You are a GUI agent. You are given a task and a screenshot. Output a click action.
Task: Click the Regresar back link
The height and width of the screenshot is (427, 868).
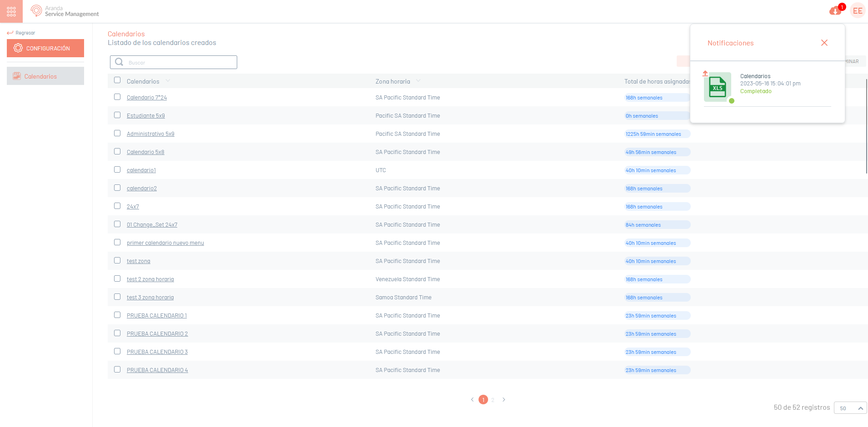(21, 33)
